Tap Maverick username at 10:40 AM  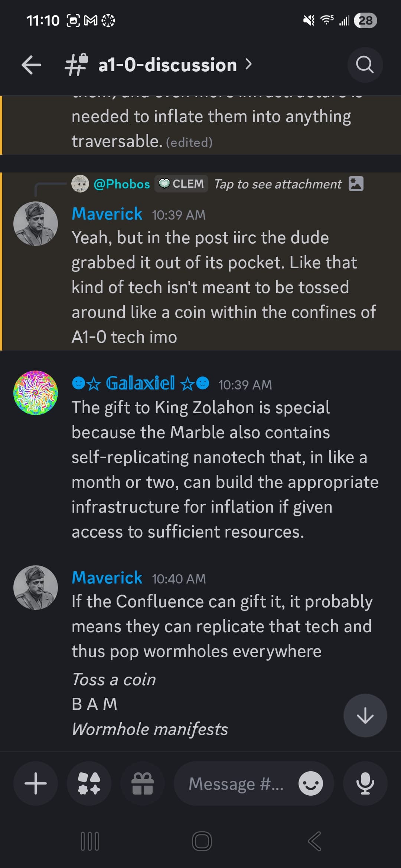tap(107, 578)
